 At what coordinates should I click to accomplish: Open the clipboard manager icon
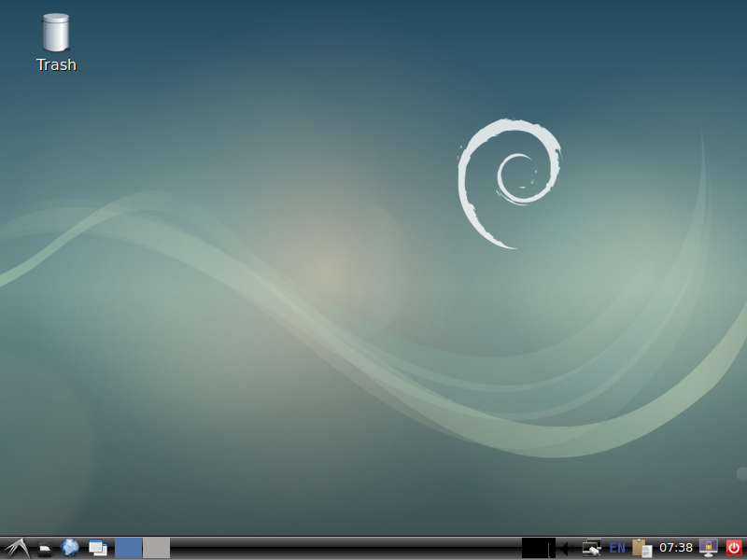coord(641,548)
